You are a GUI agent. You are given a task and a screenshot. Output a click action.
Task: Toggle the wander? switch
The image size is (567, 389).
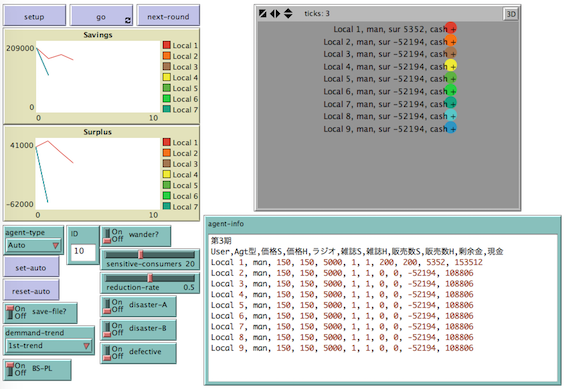point(135,236)
